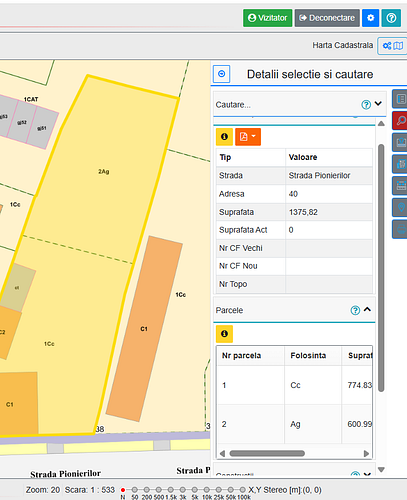Open the settings gear button
The height and width of the screenshot is (500, 407).
click(x=370, y=18)
